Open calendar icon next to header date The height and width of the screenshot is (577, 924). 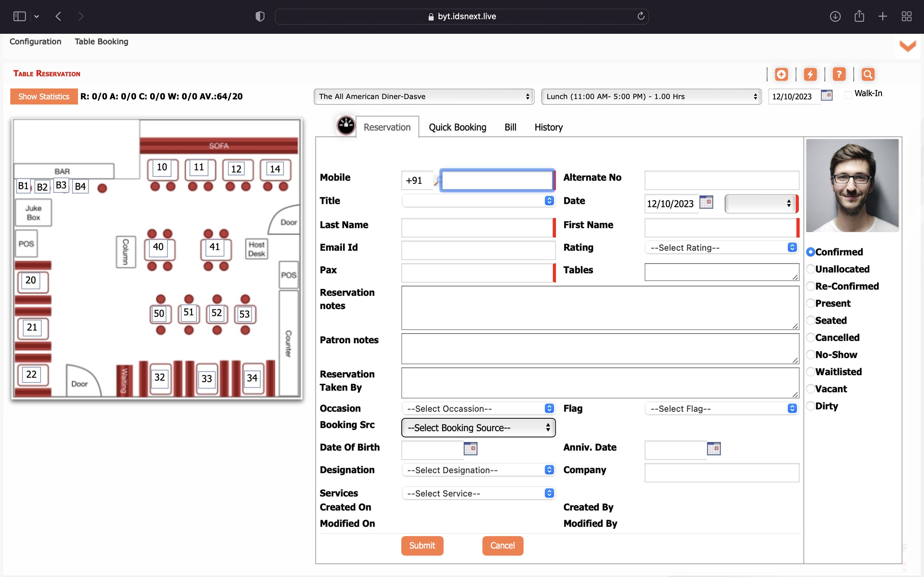click(826, 96)
